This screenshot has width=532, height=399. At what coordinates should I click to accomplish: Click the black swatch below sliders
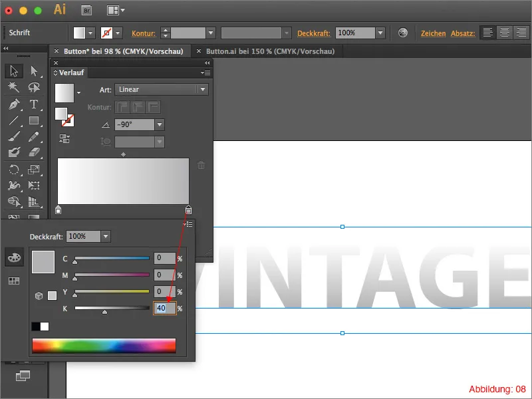(x=36, y=327)
